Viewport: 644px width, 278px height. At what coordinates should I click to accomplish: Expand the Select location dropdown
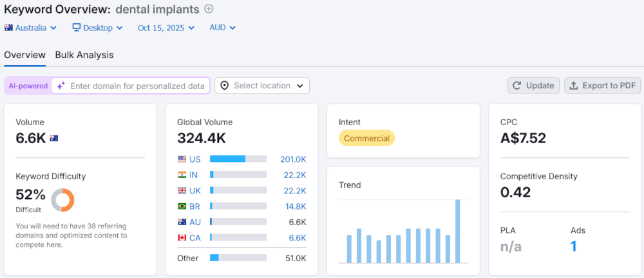coord(262,86)
